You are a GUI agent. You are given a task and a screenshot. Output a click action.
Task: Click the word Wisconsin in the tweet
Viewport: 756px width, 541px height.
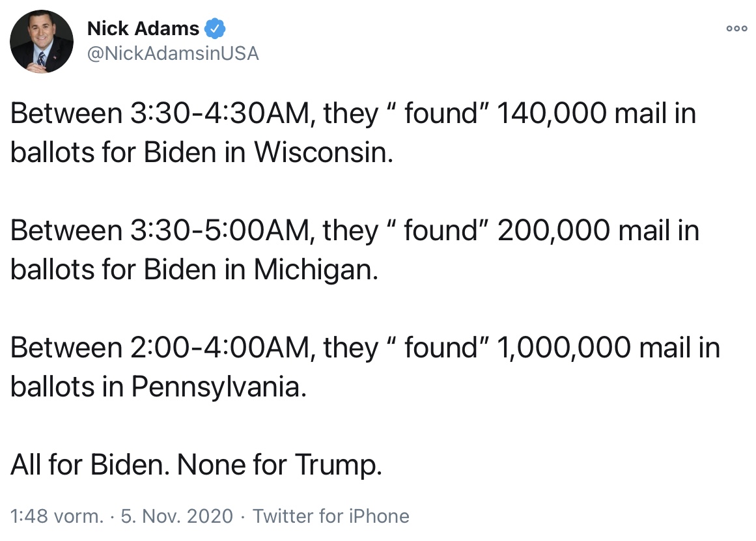[x=324, y=153]
